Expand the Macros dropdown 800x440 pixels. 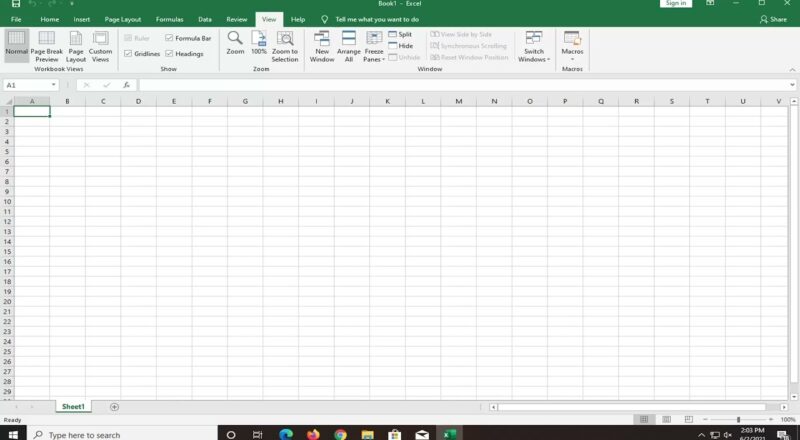572,59
